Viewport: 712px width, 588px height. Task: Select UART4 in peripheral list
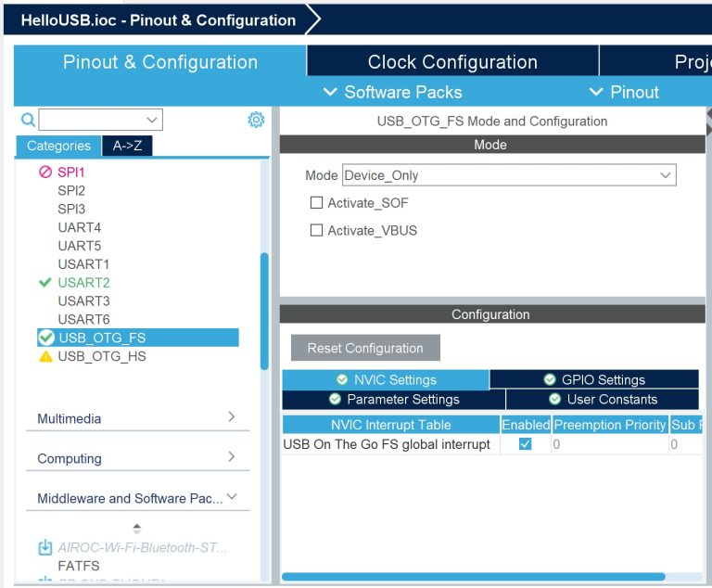click(x=80, y=227)
